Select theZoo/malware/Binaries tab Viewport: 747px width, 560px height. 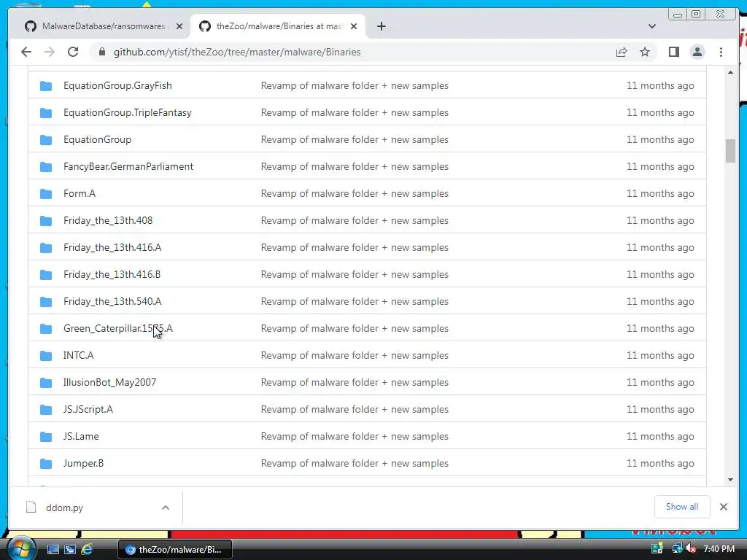coord(278,26)
